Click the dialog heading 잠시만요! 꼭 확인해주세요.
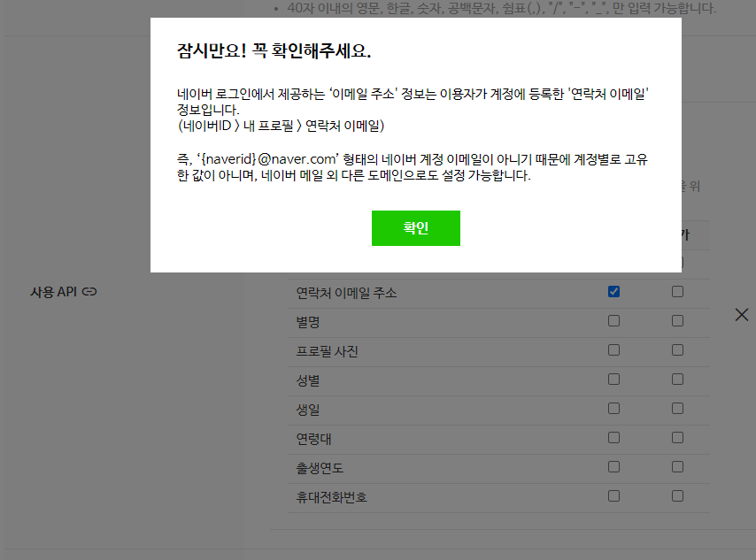 pyautogui.click(x=274, y=50)
